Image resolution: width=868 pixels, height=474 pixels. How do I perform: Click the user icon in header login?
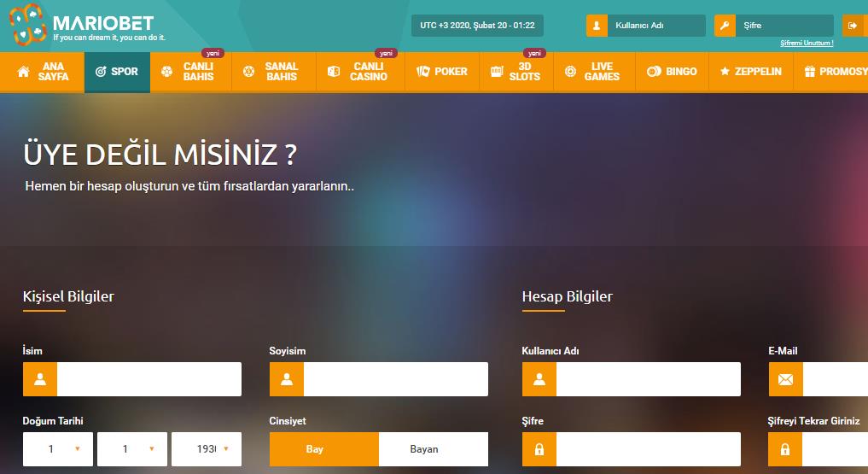tap(597, 26)
